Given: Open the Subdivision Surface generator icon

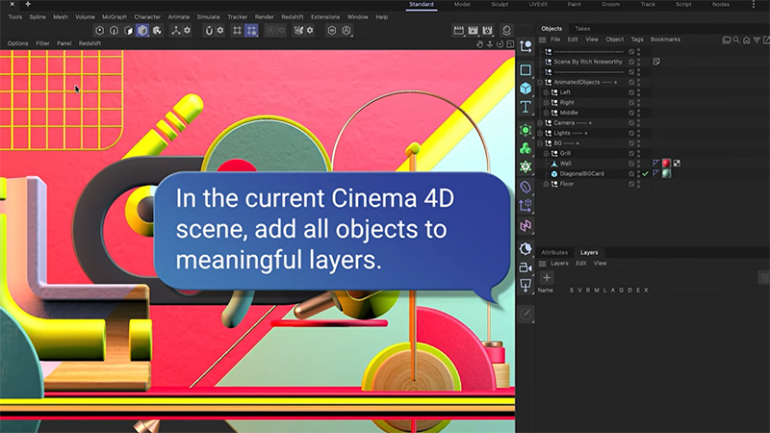Looking at the screenshot, I should coord(525,130).
